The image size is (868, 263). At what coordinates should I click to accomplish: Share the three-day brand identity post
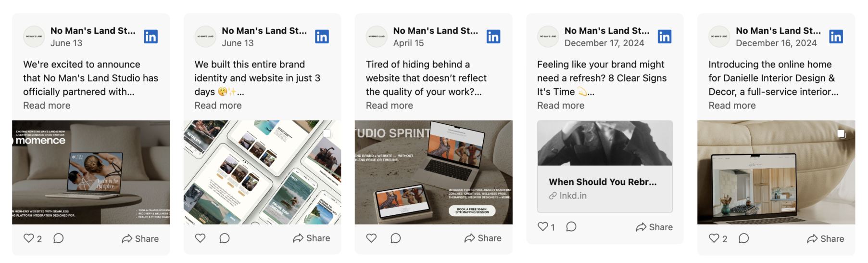click(x=312, y=238)
